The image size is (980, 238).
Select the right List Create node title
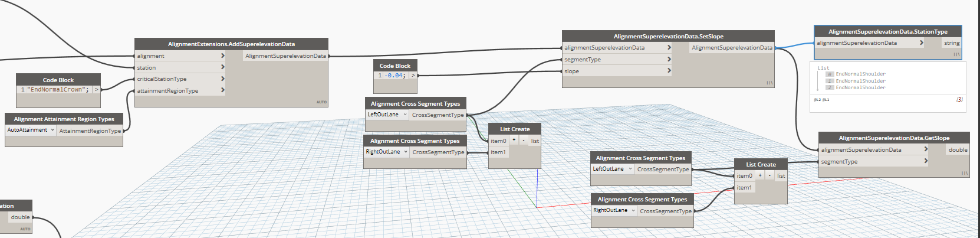pyautogui.click(x=761, y=164)
